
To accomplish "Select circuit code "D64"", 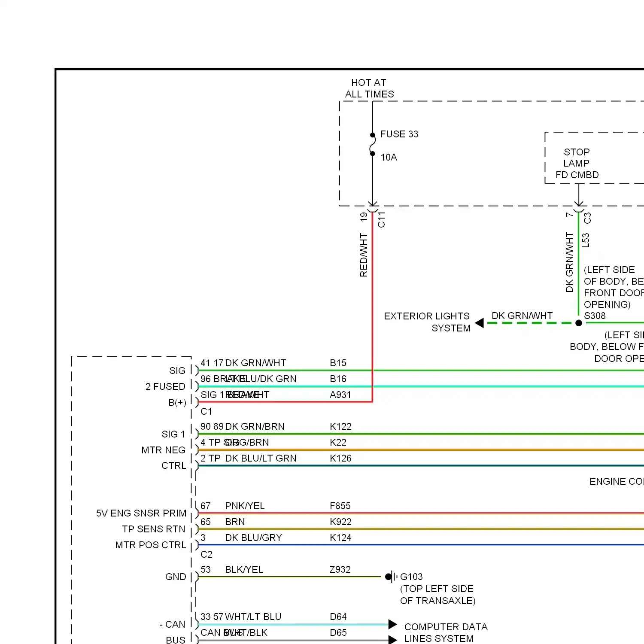I will pyautogui.click(x=338, y=617).
